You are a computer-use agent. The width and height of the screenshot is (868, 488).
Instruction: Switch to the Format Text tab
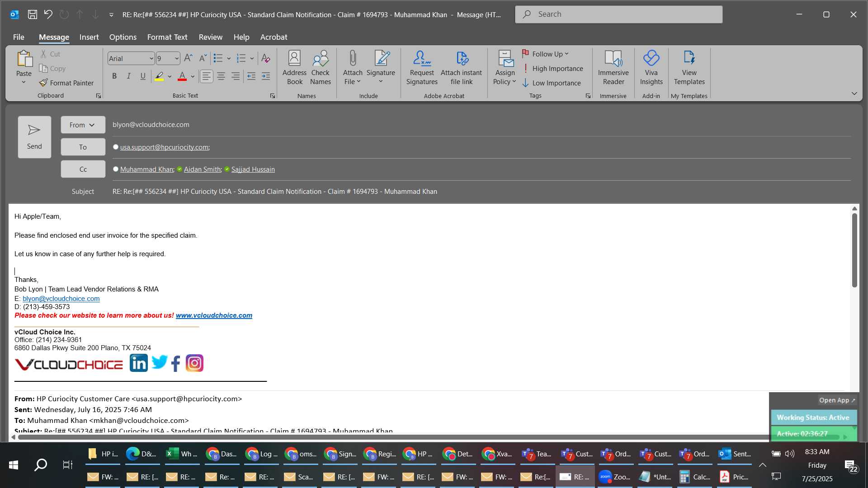pyautogui.click(x=167, y=37)
